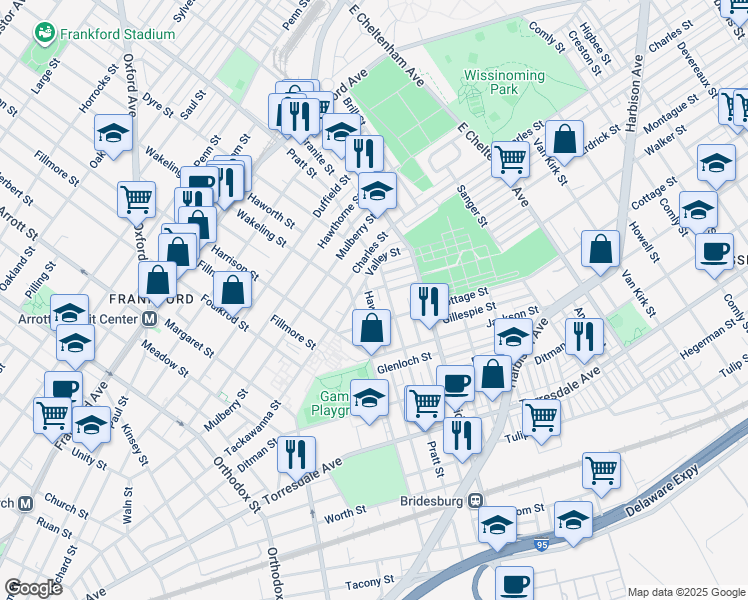Click the Glenloch St label
The width and height of the screenshot is (748, 600).
[x=404, y=362]
